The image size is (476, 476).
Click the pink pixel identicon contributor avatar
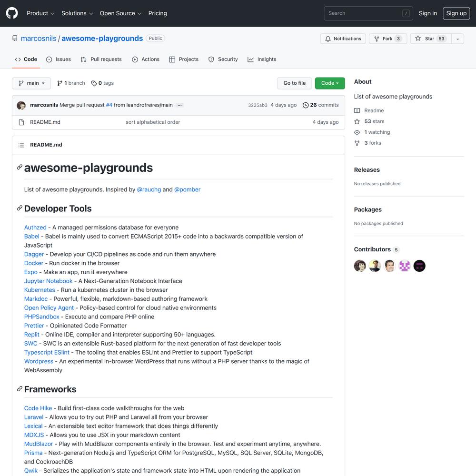tap(405, 266)
